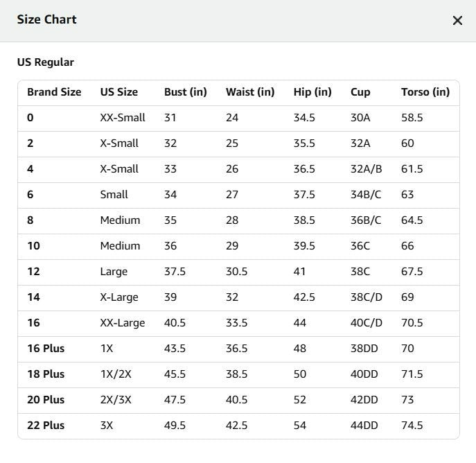Image resolution: width=476 pixels, height=463 pixels.
Task: Click brand size 0 cell
Action: [30, 118]
